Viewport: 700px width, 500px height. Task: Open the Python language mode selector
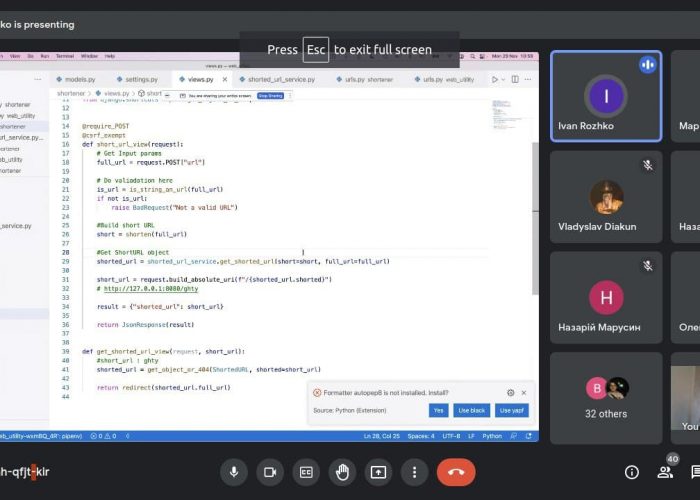[492, 436]
